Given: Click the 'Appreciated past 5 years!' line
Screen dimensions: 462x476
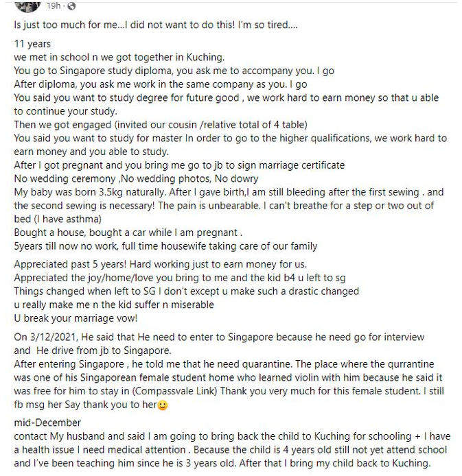Looking at the screenshot, I should tap(161, 265).
